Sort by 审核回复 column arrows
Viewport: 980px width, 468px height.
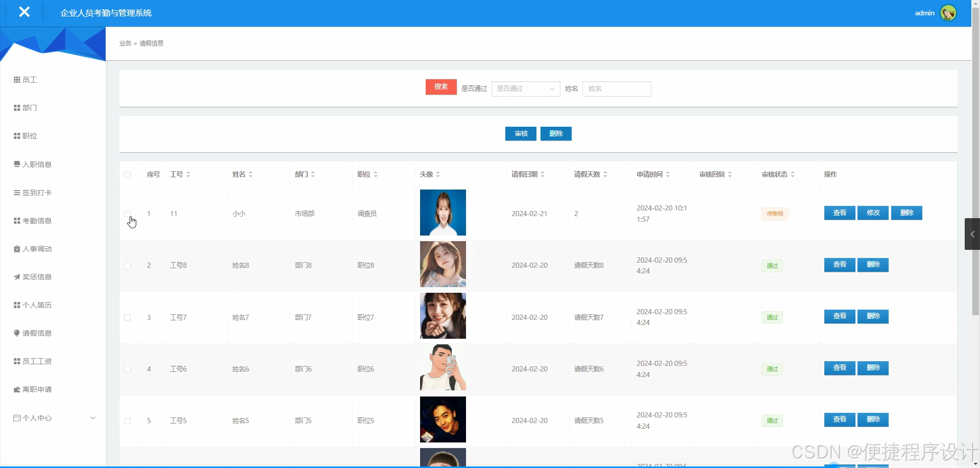pos(730,174)
